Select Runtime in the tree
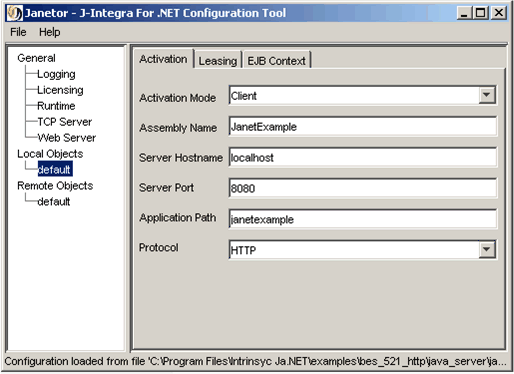Image resolution: width=514 pixels, height=374 pixels. point(56,106)
